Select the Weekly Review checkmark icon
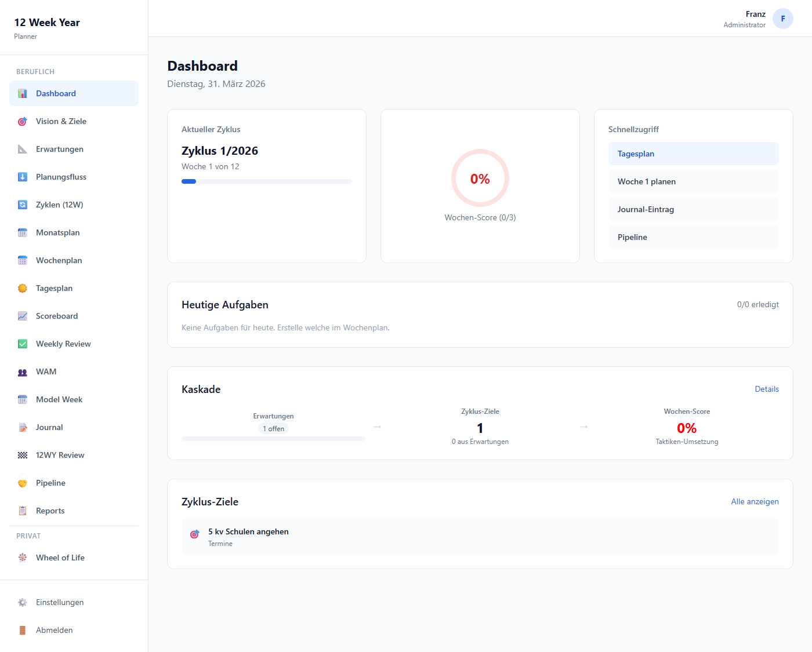This screenshot has height=652, width=812. pyautogui.click(x=22, y=344)
